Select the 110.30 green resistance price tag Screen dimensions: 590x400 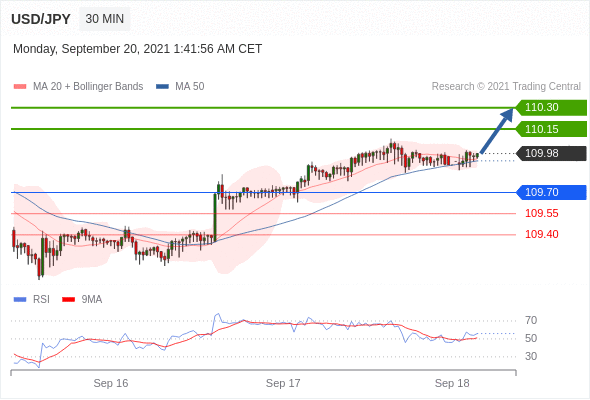pyautogui.click(x=551, y=108)
